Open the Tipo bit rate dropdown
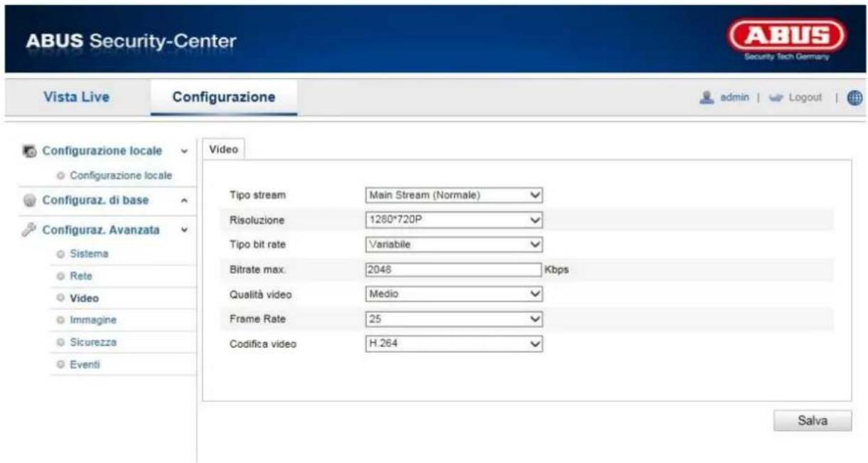868x463 pixels. click(x=454, y=245)
